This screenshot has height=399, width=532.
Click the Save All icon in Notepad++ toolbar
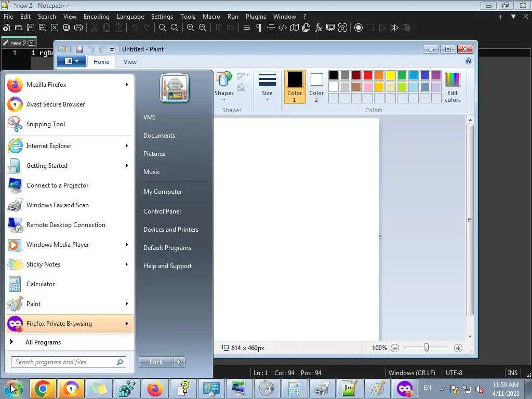click(x=43, y=28)
